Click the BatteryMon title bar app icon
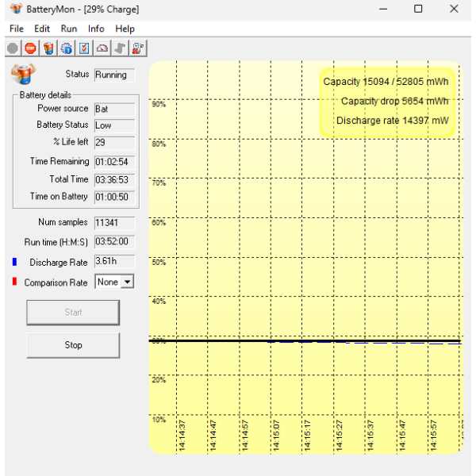 tap(16, 9)
